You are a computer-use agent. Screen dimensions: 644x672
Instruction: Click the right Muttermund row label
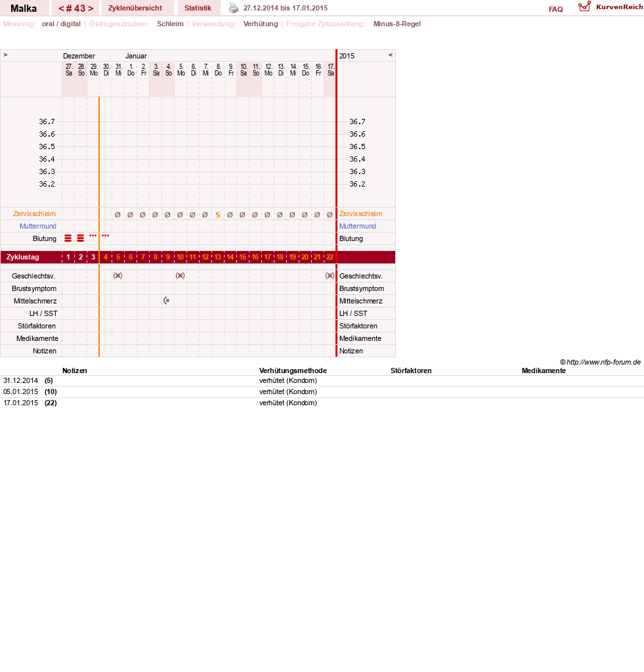pos(358,226)
